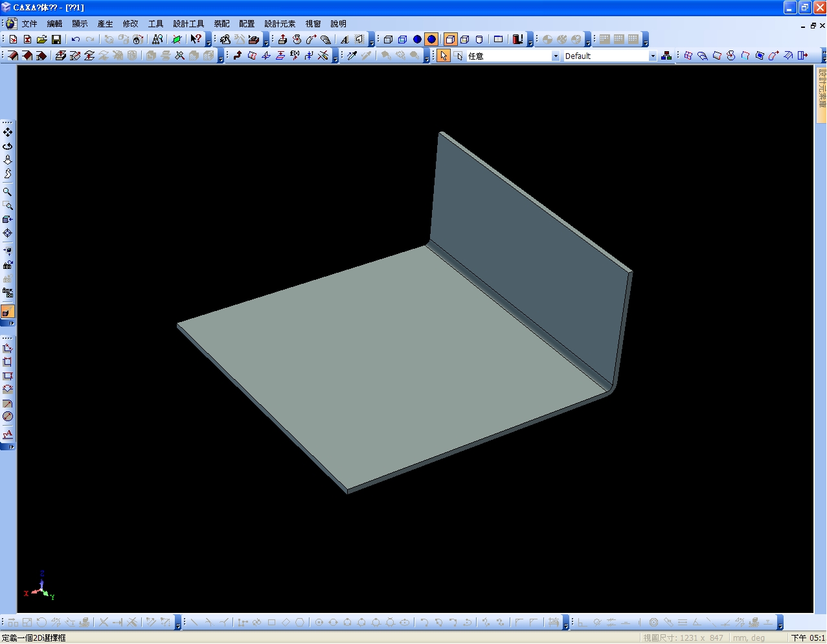
Task: Click the target Look-at view icon
Action: tap(8, 233)
